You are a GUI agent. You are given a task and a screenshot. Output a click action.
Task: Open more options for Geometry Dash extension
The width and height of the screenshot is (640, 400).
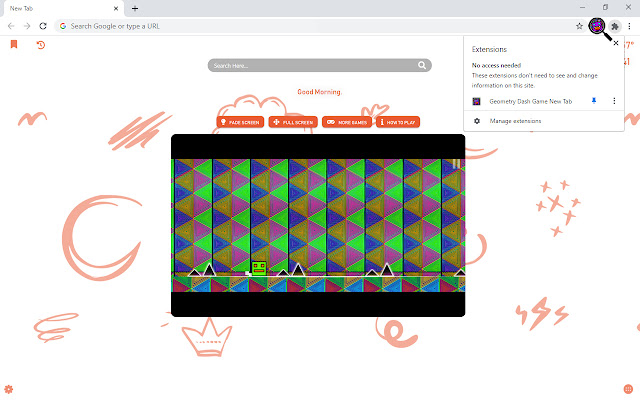coord(614,101)
